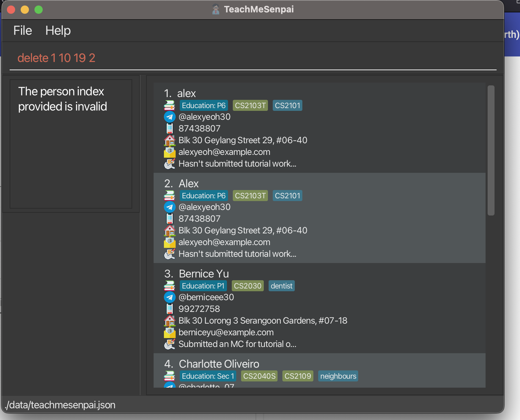Click 'Education: Sec 1' tag for Charlotte

[x=208, y=376]
